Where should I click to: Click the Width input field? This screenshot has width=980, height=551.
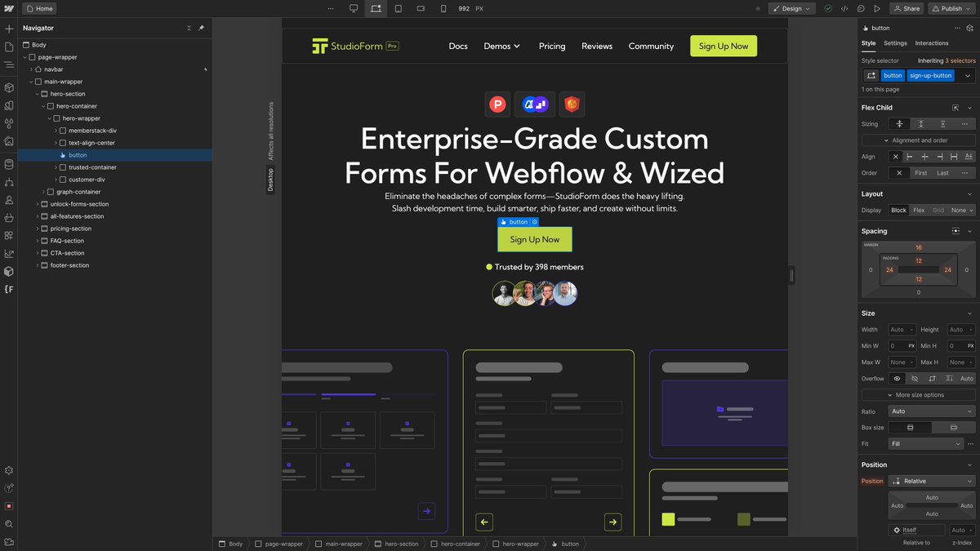tap(902, 330)
